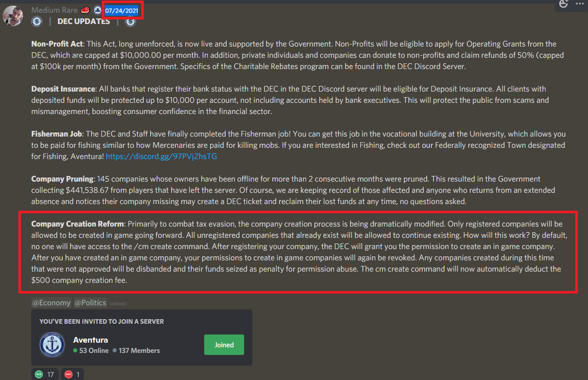This screenshot has width=588, height=380.
Task: Click the dollar emoji left of DEC UPDATES
Action: [x=37, y=21]
